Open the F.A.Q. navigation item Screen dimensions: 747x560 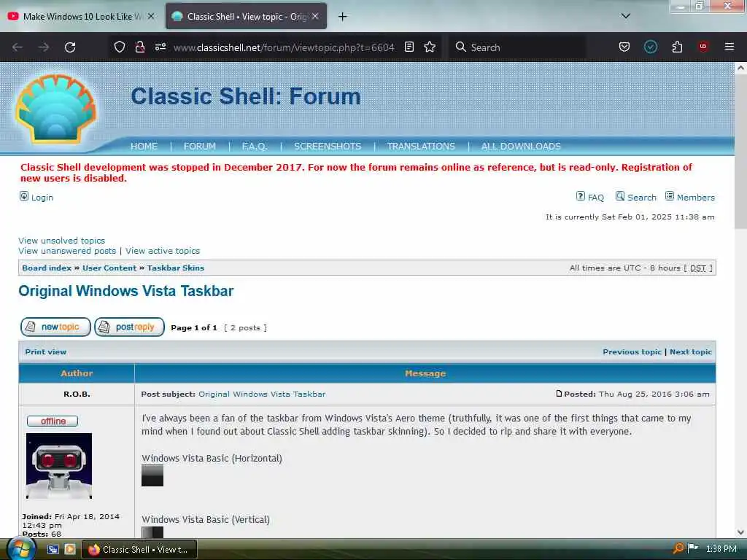pos(255,146)
